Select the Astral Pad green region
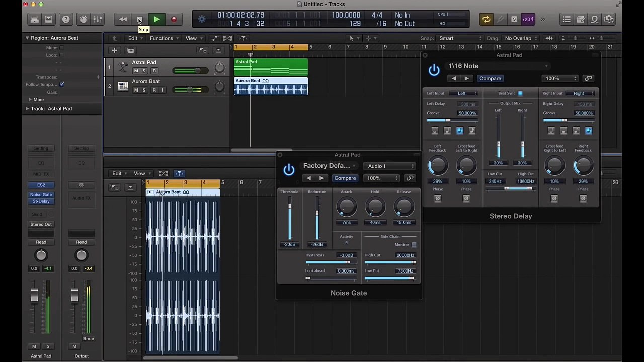 pos(271,67)
